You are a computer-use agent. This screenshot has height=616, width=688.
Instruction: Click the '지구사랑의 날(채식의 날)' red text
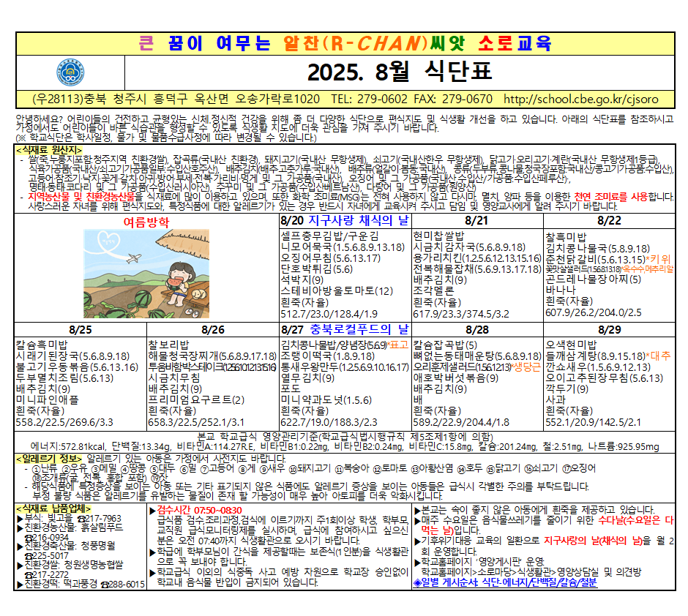[594, 541]
